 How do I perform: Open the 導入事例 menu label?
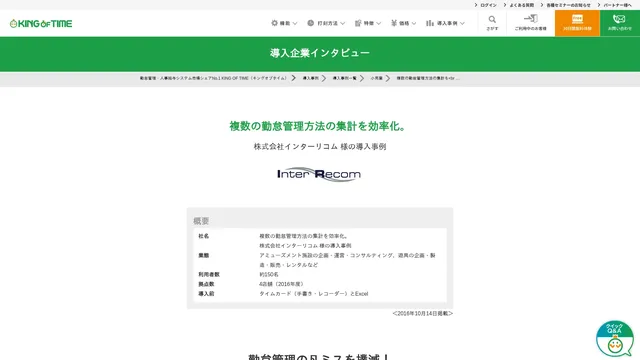coord(447,24)
